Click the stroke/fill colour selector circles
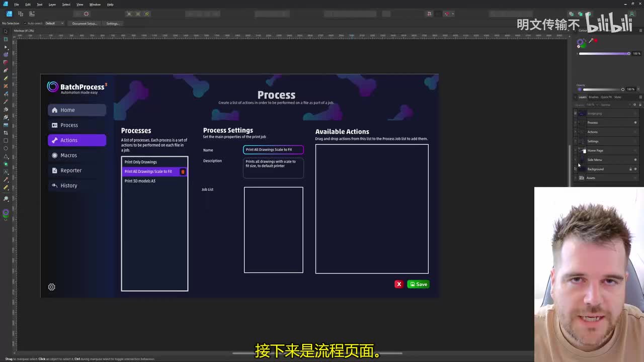This screenshot has width=644, height=362. tap(582, 43)
